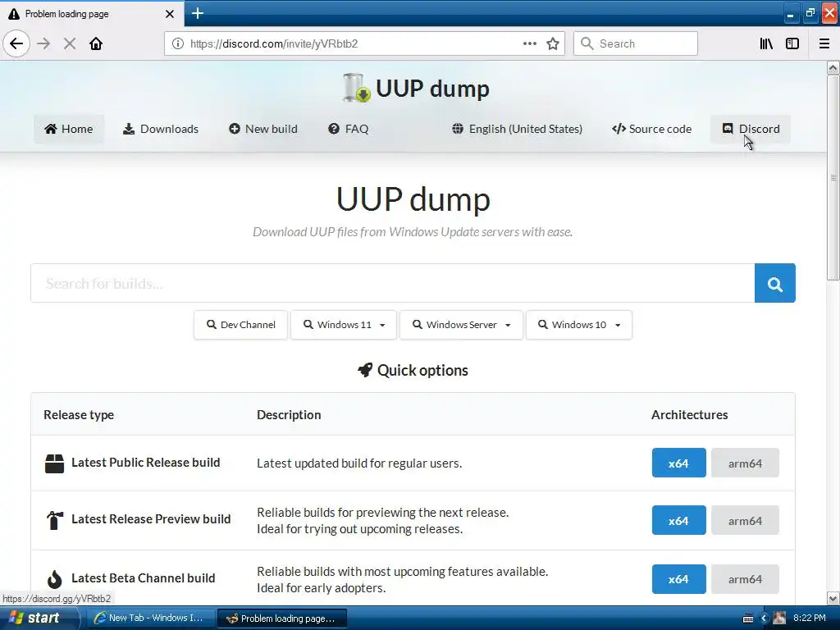Viewport: 840px width, 630px height.
Task: Click the keyboard icon in system tray
Action: pos(748,619)
